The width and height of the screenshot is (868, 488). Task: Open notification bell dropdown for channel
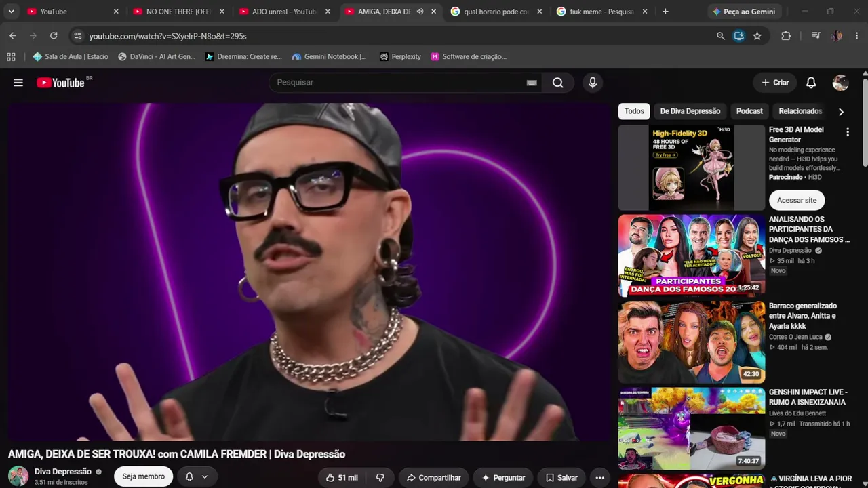pyautogui.click(x=197, y=477)
